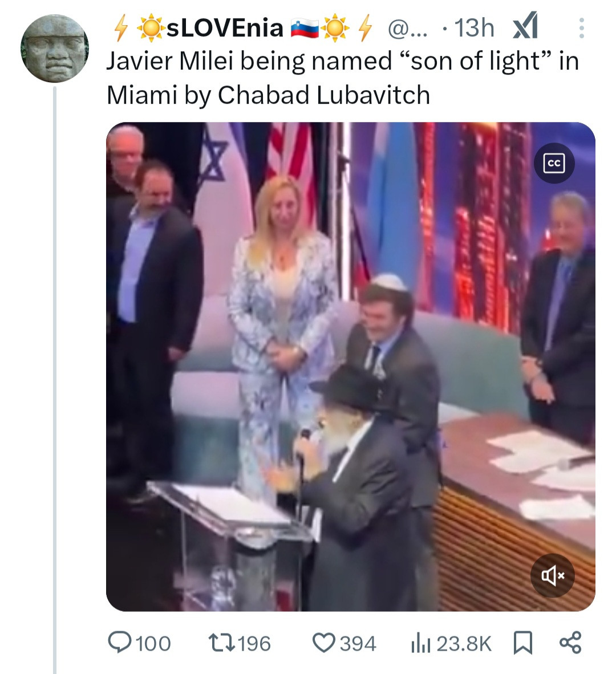Open the sLOVEnia display name link
This screenshot has height=674, width=616.
coord(225,28)
